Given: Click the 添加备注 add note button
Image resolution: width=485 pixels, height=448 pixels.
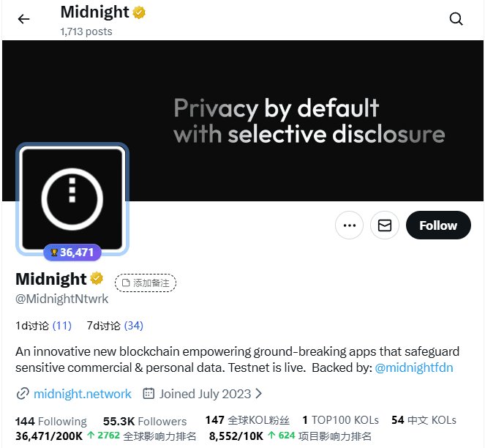Looking at the screenshot, I should 146,283.
